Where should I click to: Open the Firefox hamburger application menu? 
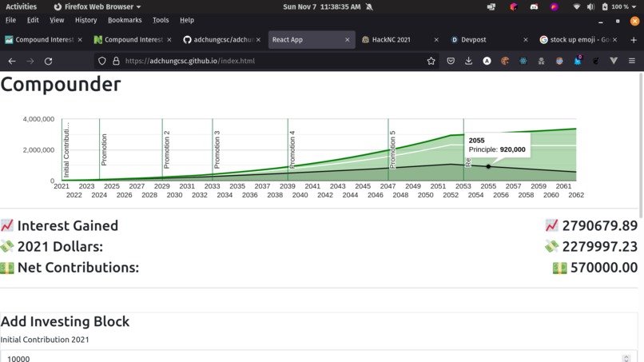click(632, 62)
